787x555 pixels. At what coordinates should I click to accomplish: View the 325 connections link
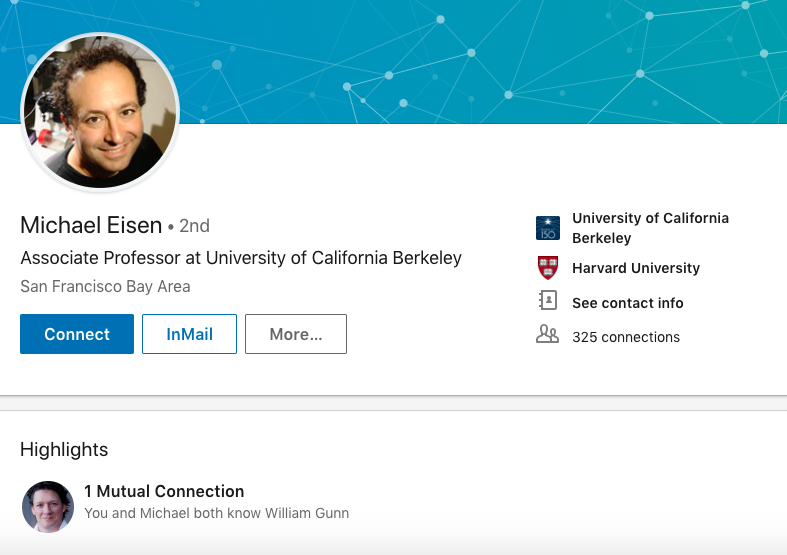pyautogui.click(x=625, y=337)
